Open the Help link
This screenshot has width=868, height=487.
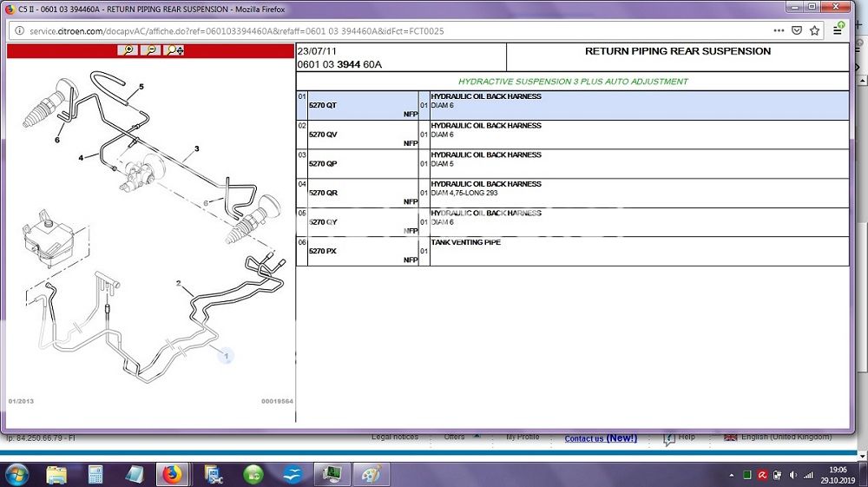(686, 437)
